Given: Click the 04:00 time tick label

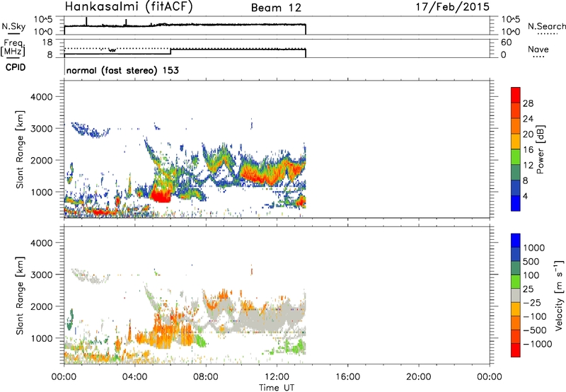Looking at the screenshot, I should [134, 377].
